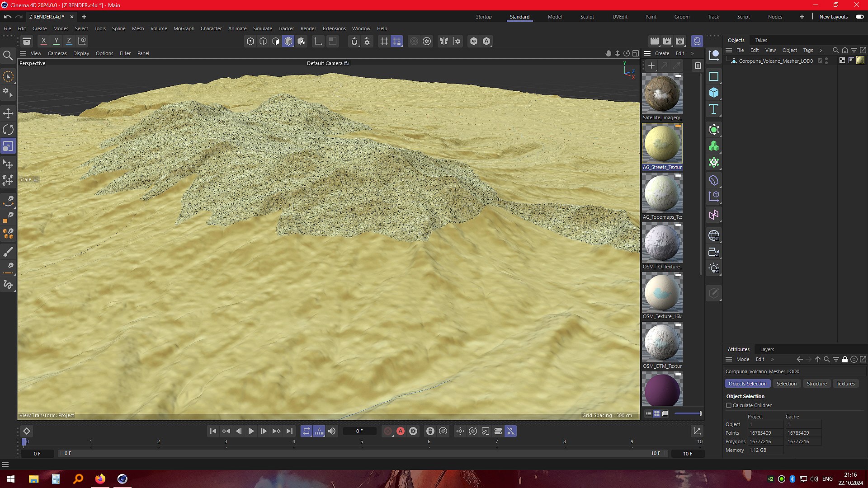Switch to the Takes tab
The width and height of the screenshot is (868, 488).
(x=761, y=40)
